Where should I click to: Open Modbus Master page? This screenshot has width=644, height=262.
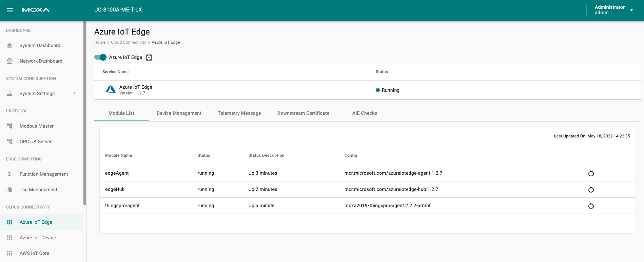click(x=37, y=126)
